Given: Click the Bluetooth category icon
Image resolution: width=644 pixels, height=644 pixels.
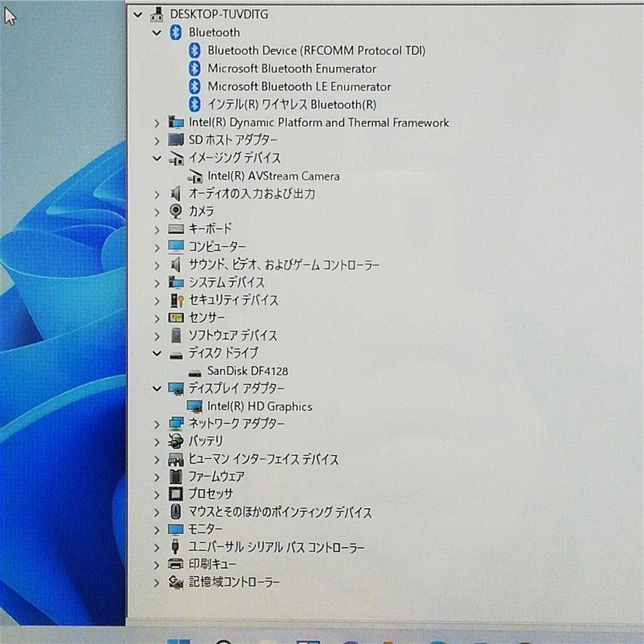Looking at the screenshot, I should [176, 32].
